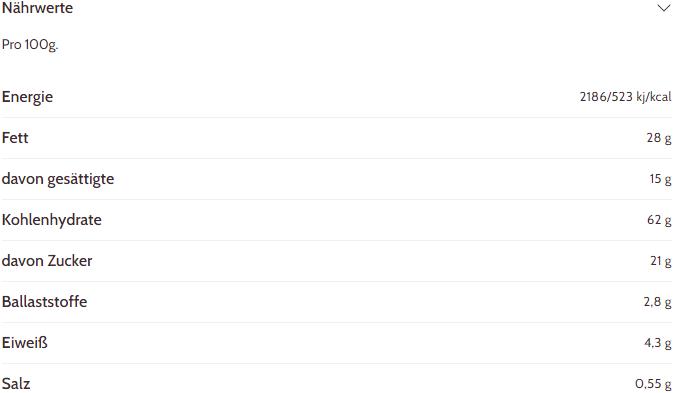Click the Eiweiß row label
This screenshot has height=393, width=673.
(24, 343)
